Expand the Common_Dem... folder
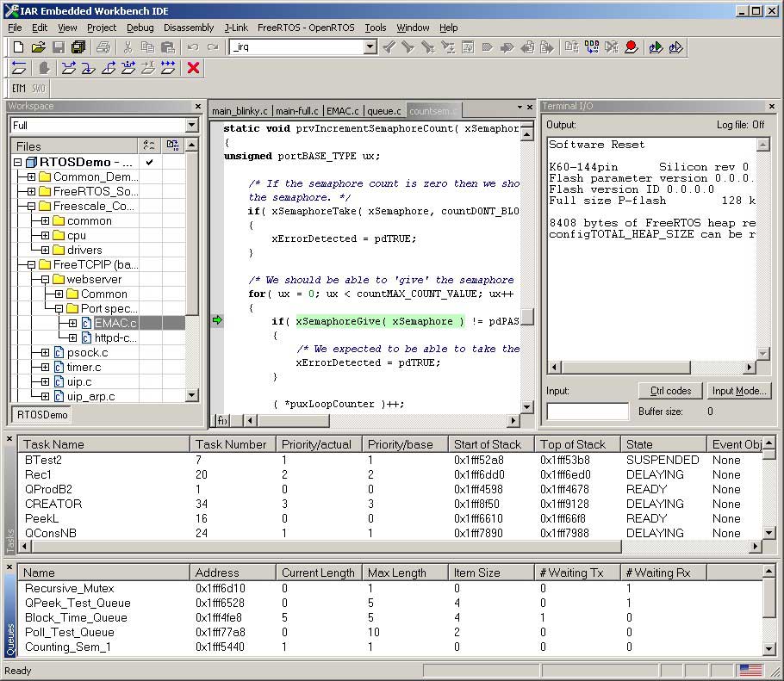Image resolution: width=784 pixels, height=681 pixels. (x=32, y=176)
